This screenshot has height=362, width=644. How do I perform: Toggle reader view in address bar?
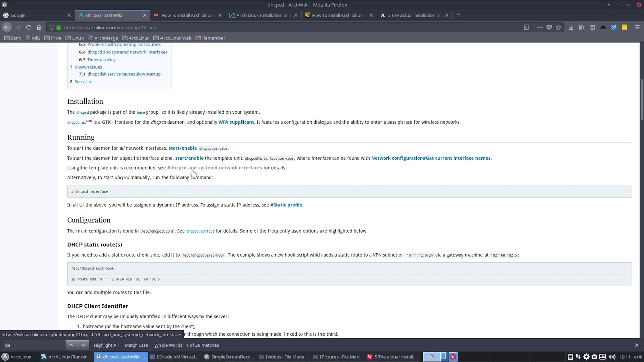click(x=526, y=27)
